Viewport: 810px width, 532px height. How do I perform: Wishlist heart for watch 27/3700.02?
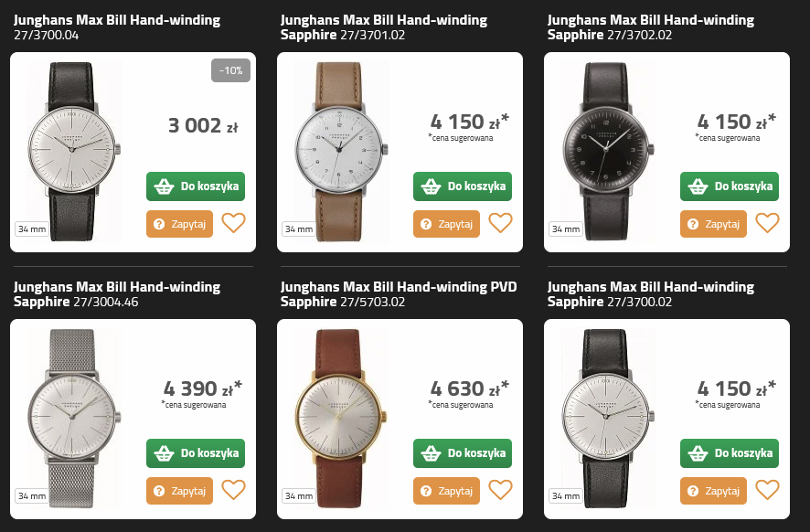(768, 490)
